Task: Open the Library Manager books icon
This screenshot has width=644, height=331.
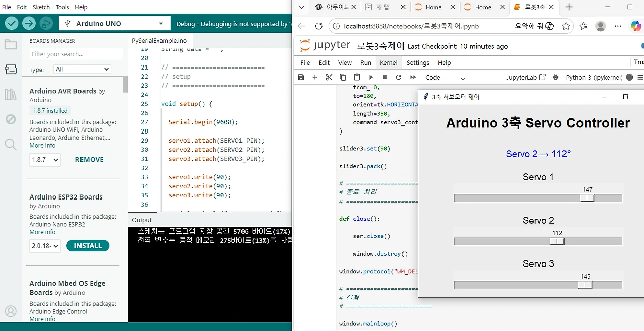Action: pos(11,94)
